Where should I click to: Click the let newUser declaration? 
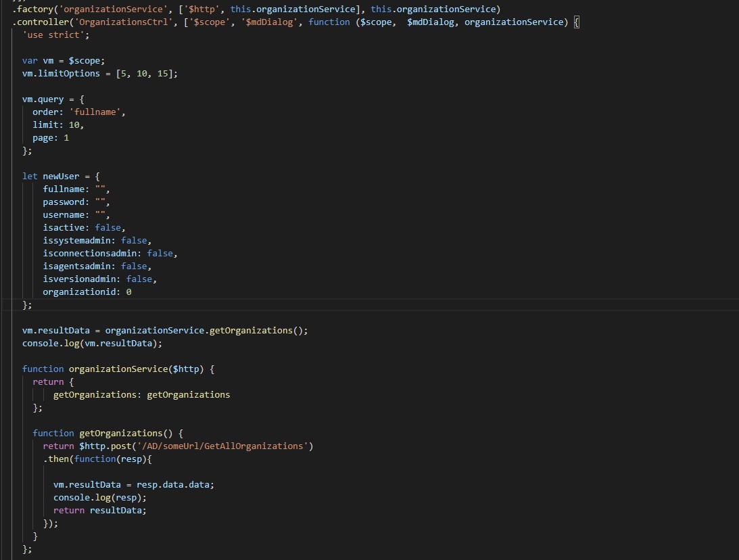[x=61, y=177]
